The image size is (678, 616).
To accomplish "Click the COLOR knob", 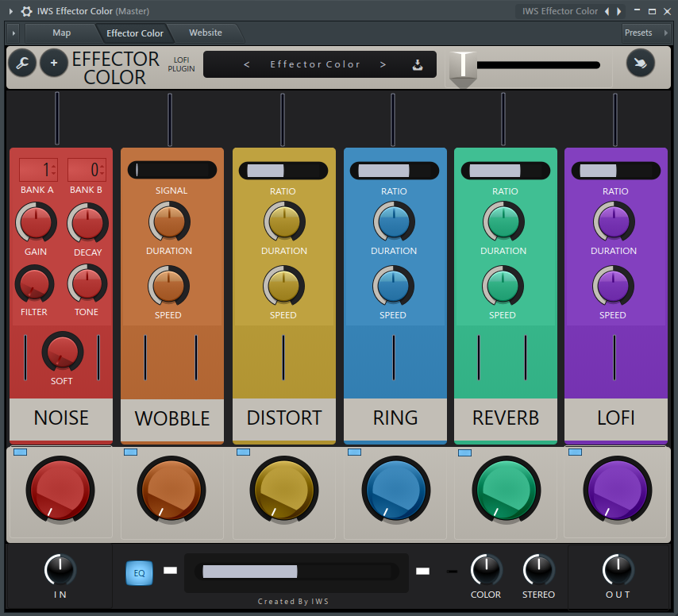I will click(486, 570).
